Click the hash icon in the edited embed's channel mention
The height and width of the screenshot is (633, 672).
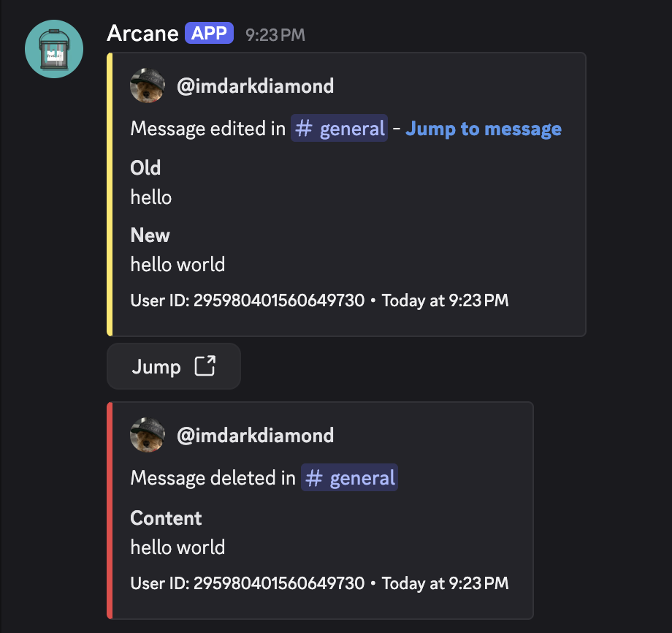(x=305, y=129)
